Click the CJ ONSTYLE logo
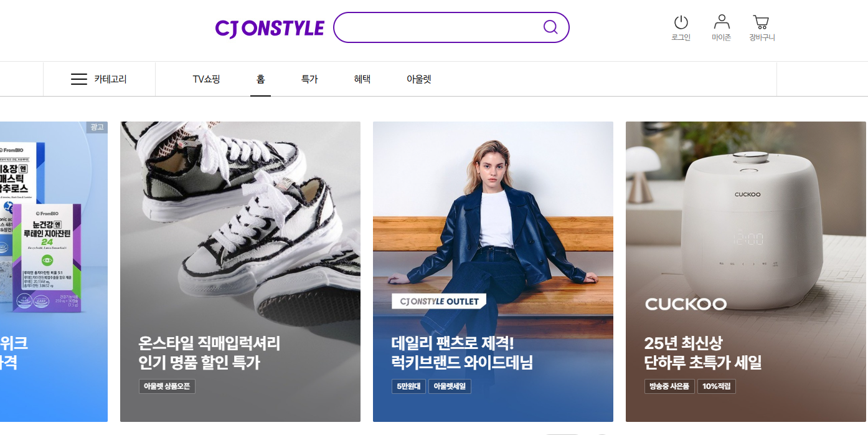Screen dimensions: 868x435 [270, 28]
